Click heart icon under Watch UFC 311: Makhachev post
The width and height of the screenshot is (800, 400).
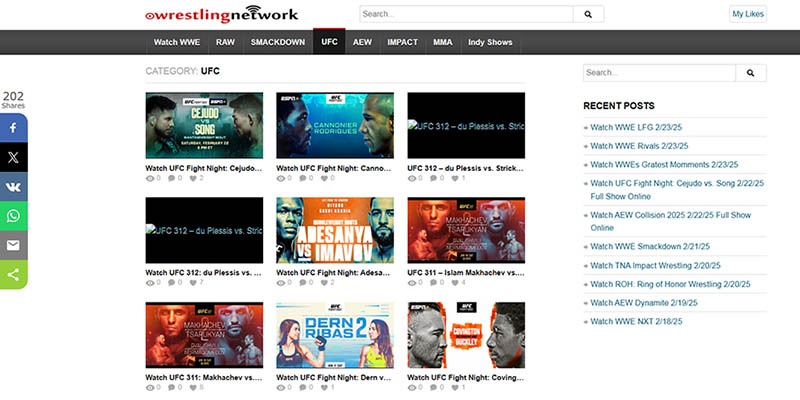(x=193, y=388)
